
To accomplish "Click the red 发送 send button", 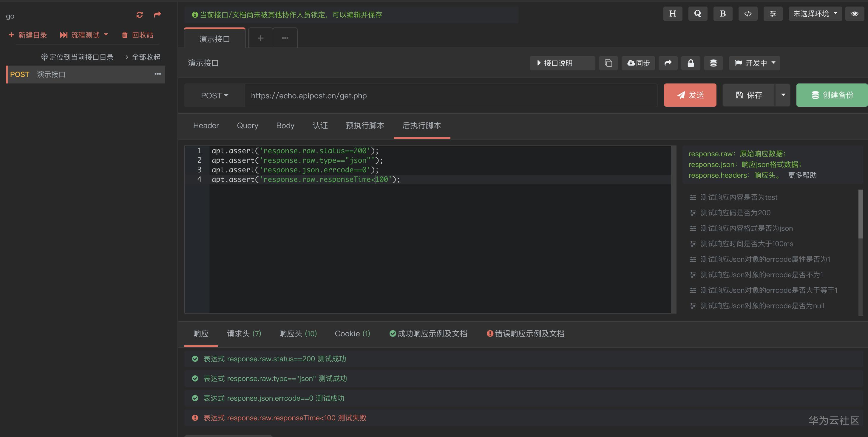I will (690, 95).
